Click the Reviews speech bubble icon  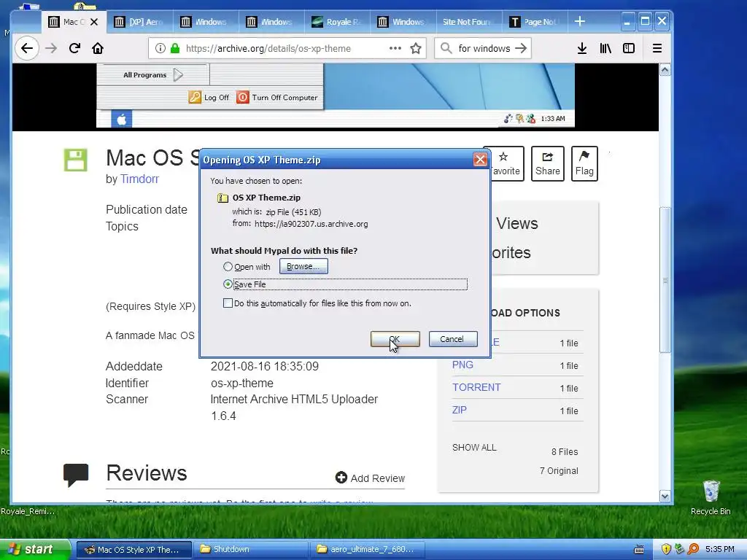(76, 474)
